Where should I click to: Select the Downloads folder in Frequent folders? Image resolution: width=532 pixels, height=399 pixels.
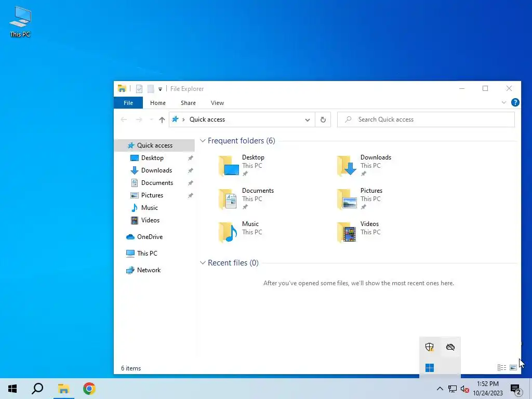tap(364, 166)
